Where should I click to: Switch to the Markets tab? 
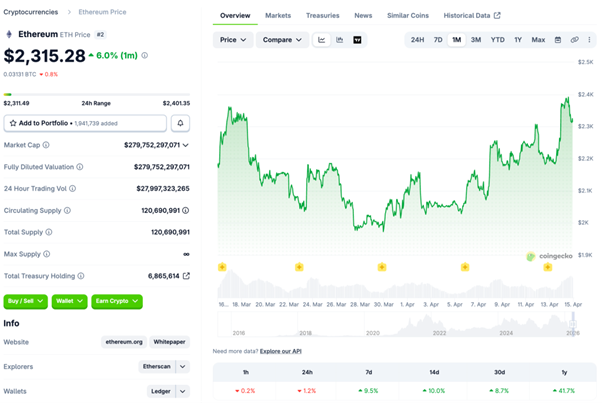[278, 16]
